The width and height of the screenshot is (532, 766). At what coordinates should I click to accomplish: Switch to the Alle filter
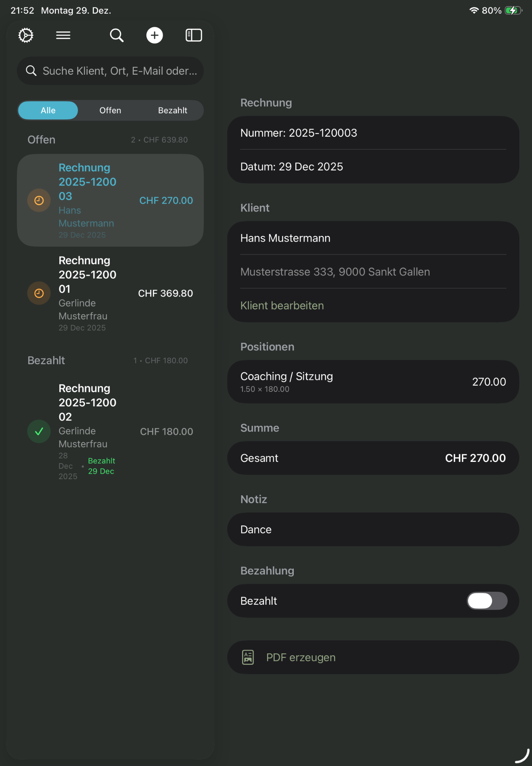click(48, 110)
